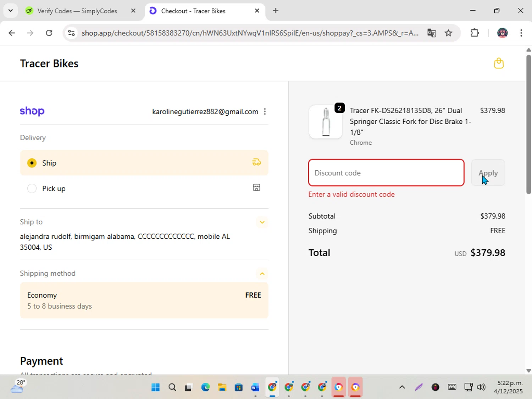Image resolution: width=532 pixels, height=399 pixels.
Task: Click the store icon in Pick up row
Action: point(256,188)
